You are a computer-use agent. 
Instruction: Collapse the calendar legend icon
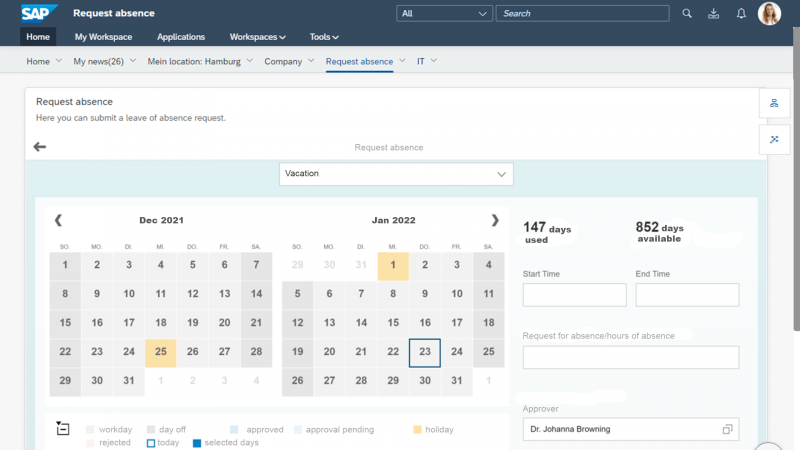click(63, 429)
